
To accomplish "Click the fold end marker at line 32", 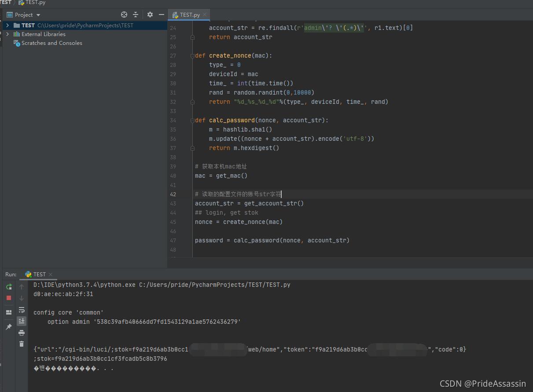I will point(192,102).
